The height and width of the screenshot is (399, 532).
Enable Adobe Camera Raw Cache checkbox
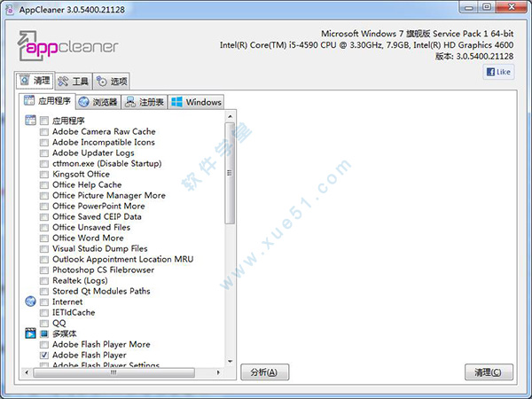tap(44, 131)
